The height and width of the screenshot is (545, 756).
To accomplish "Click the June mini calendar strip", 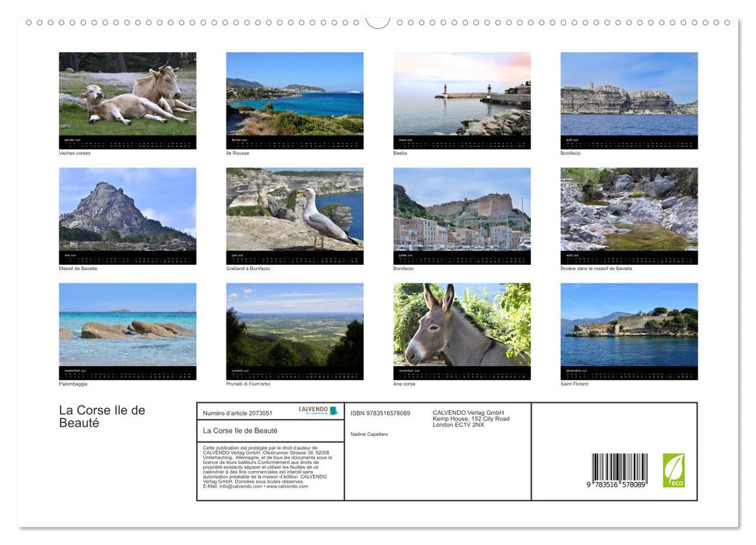I will click(294, 258).
